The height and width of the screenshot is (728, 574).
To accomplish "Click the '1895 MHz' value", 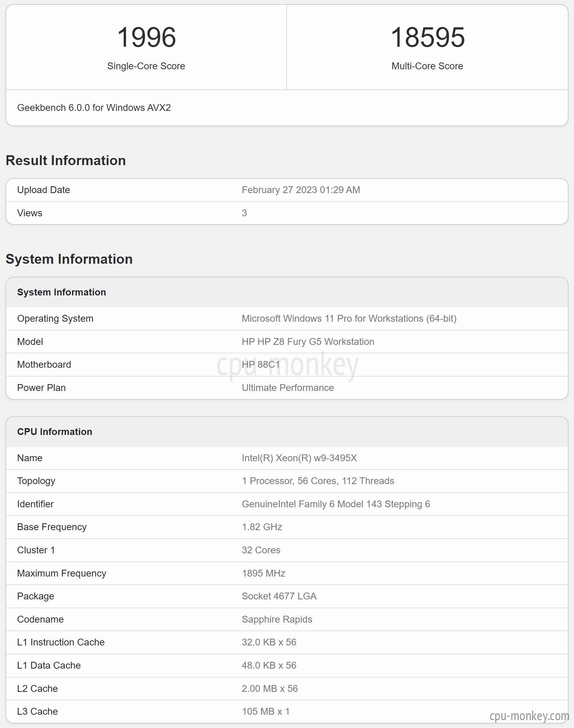I will [263, 573].
